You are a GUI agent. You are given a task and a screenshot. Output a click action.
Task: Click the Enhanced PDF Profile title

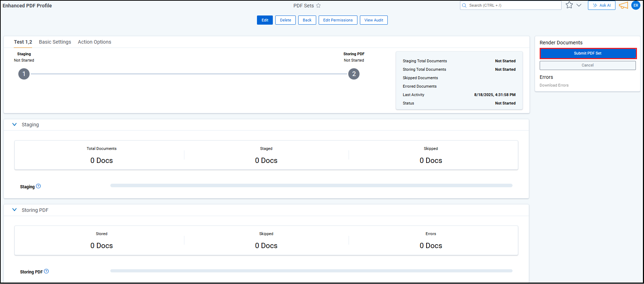(x=27, y=6)
